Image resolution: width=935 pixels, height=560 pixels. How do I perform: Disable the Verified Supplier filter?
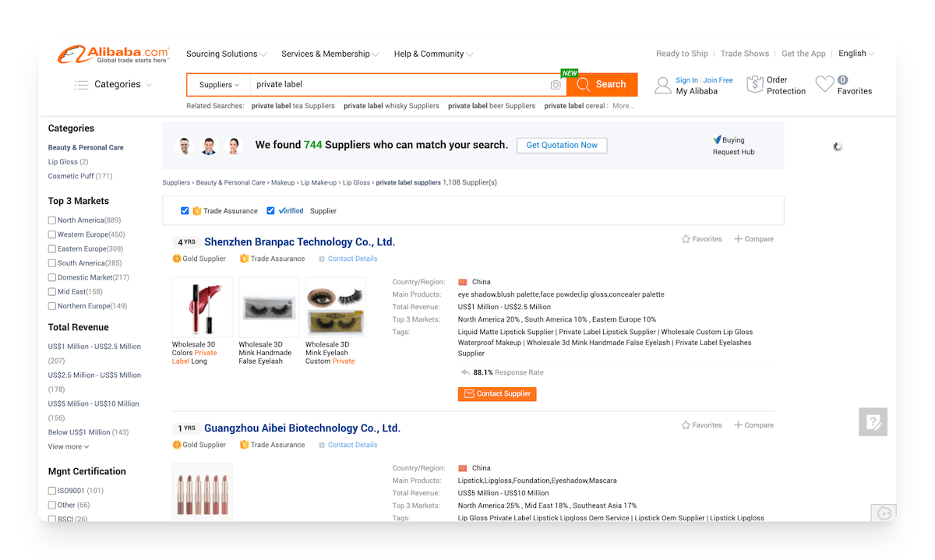[x=272, y=210]
